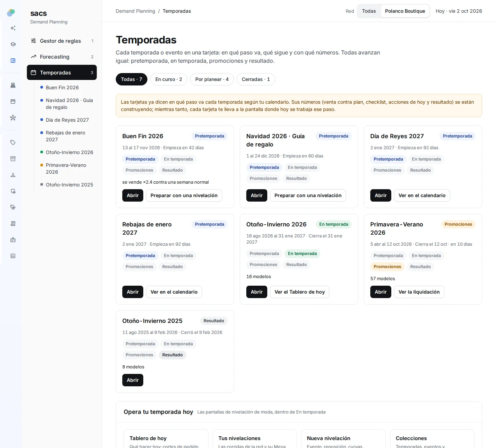The width and height of the screenshot is (496, 448).
Task: Open the archive box icon in rail
Action: (x=13, y=159)
